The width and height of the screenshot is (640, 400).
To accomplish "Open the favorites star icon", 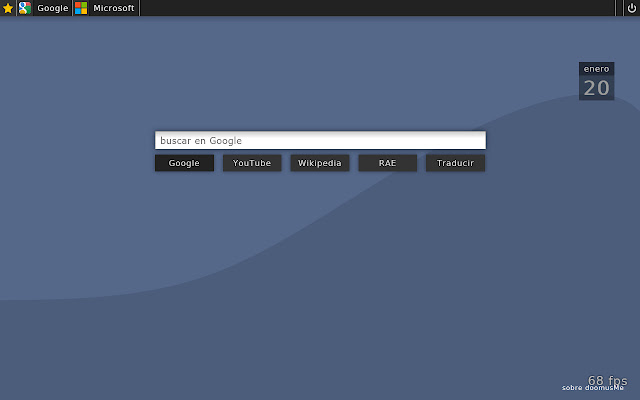I will pos(8,8).
